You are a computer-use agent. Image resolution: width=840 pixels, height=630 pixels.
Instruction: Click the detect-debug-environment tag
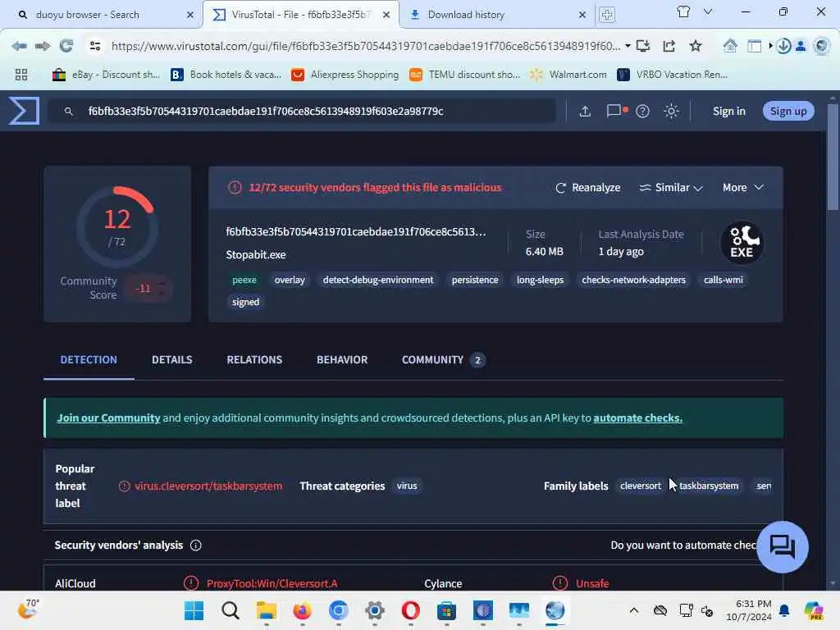[377, 281]
